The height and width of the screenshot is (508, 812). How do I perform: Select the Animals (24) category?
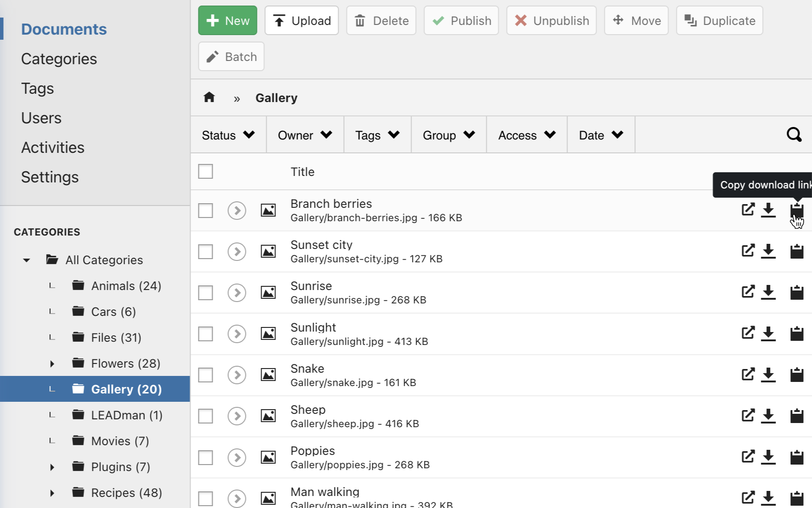125,286
